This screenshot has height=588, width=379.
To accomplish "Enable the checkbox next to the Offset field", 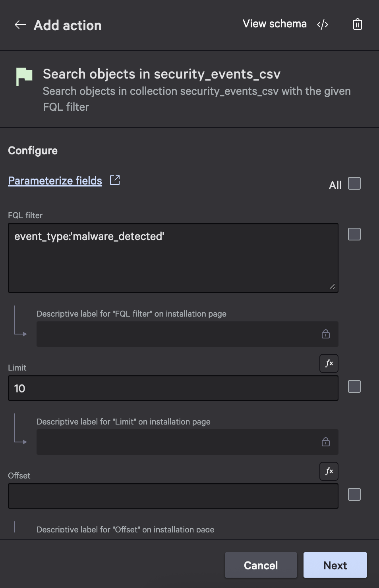I will click(x=354, y=494).
